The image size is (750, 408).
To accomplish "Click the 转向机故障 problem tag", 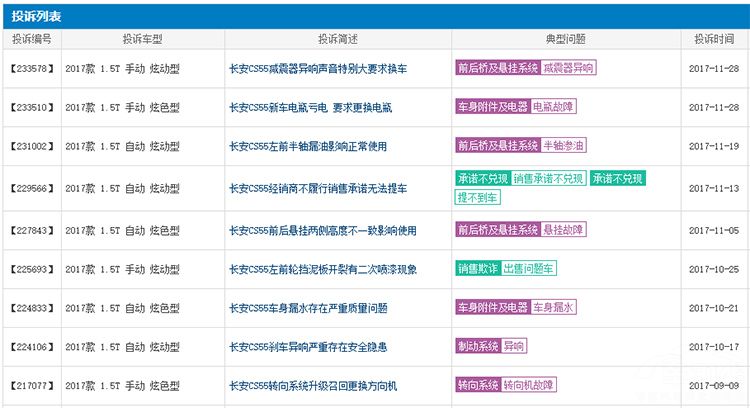I will [x=529, y=385].
